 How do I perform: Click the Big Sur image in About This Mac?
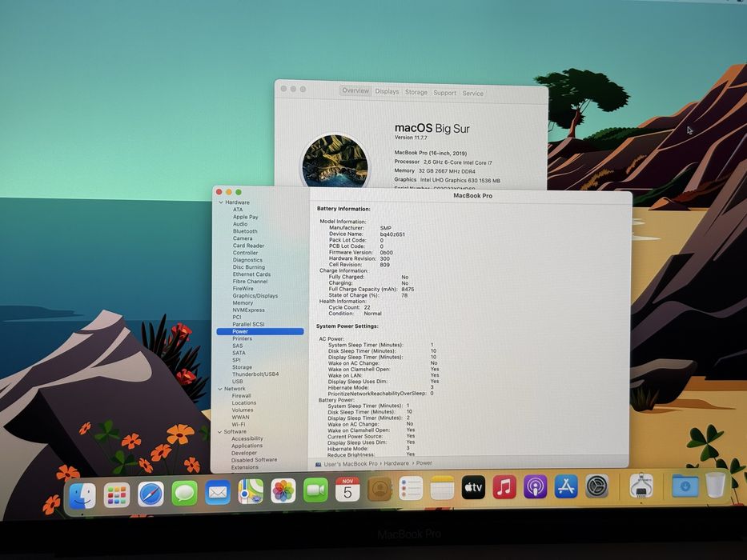[335, 161]
